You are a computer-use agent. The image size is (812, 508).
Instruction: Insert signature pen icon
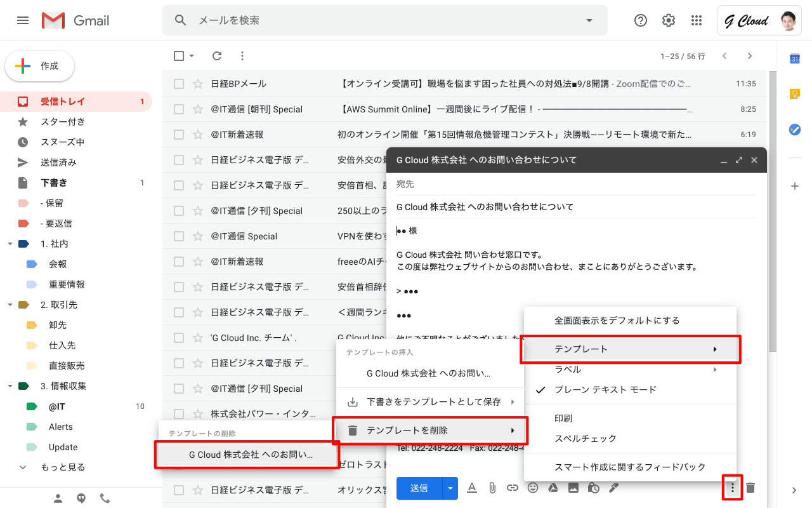pyautogui.click(x=613, y=488)
